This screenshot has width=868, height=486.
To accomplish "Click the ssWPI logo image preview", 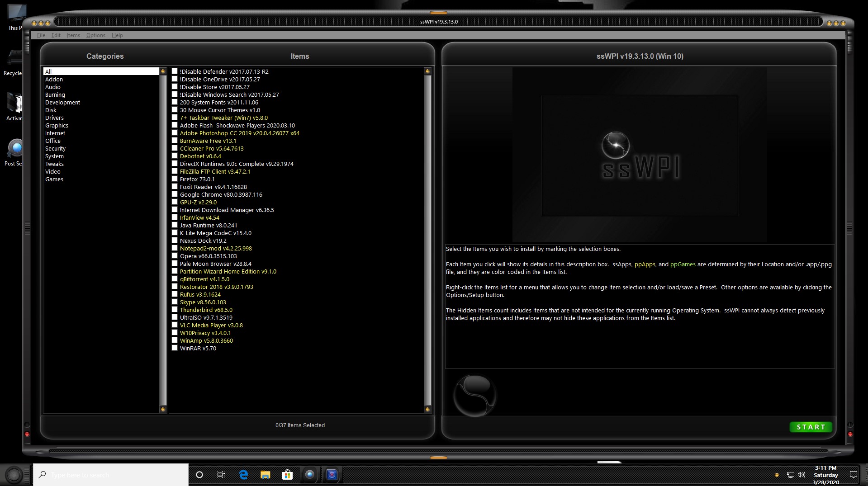I will [x=640, y=155].
